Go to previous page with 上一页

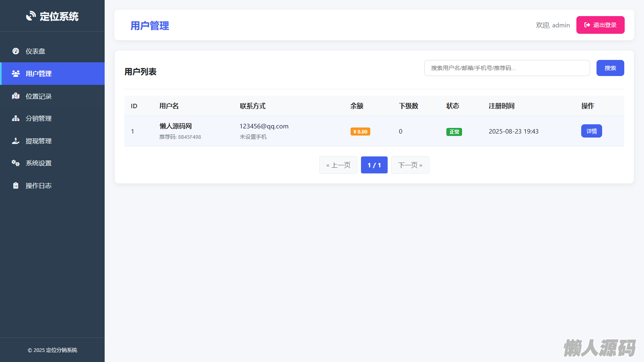pos(338,165)
